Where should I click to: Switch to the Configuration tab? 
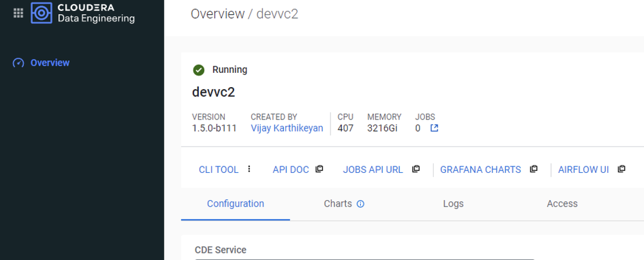pos(236,203)
